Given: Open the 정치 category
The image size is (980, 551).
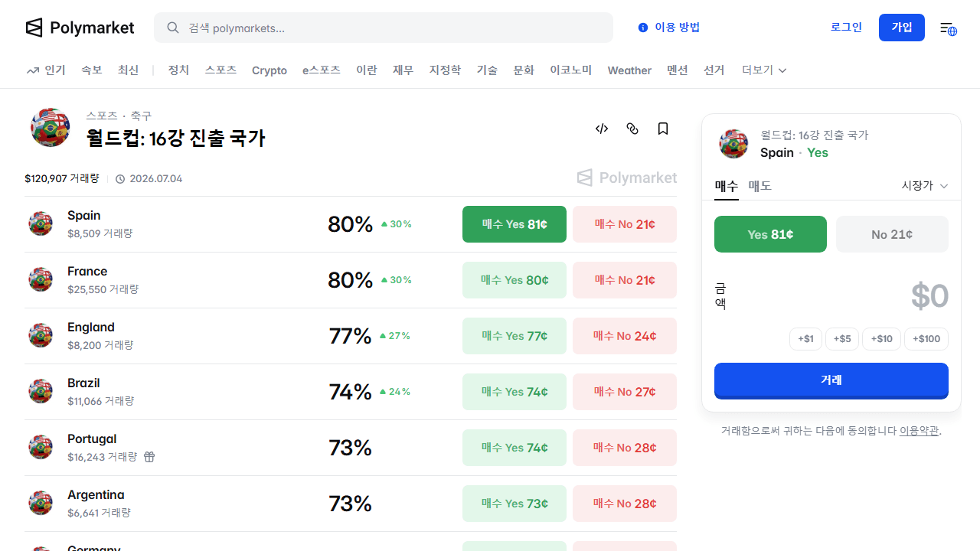Looking at the screenshot, I should coord(178,70).
